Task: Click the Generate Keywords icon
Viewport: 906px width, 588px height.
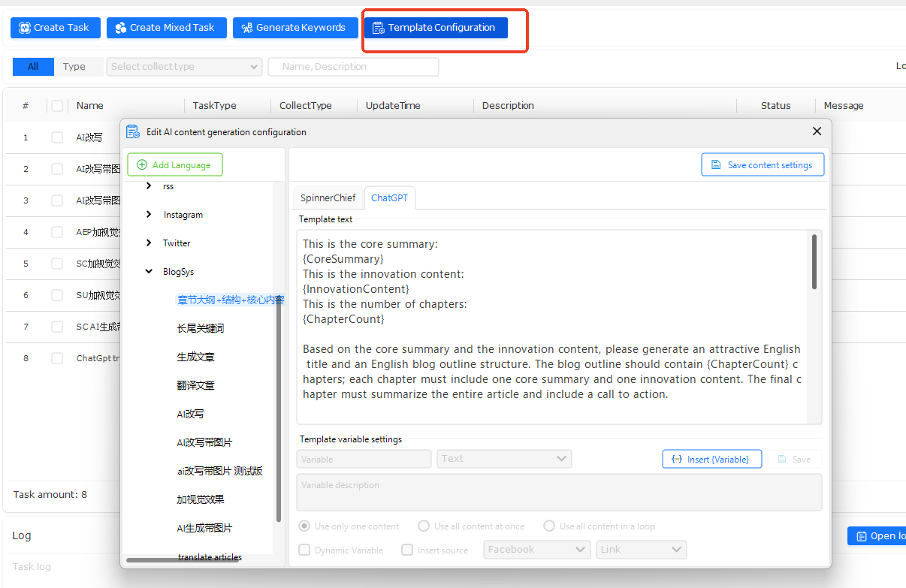Action: tap(246, 28)
